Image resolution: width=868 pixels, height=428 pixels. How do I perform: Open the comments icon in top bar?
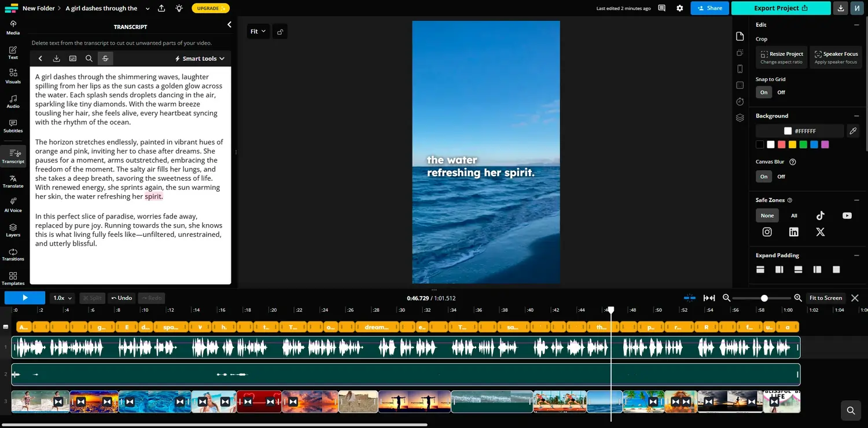pyautogui.click(x=661, y=8)
